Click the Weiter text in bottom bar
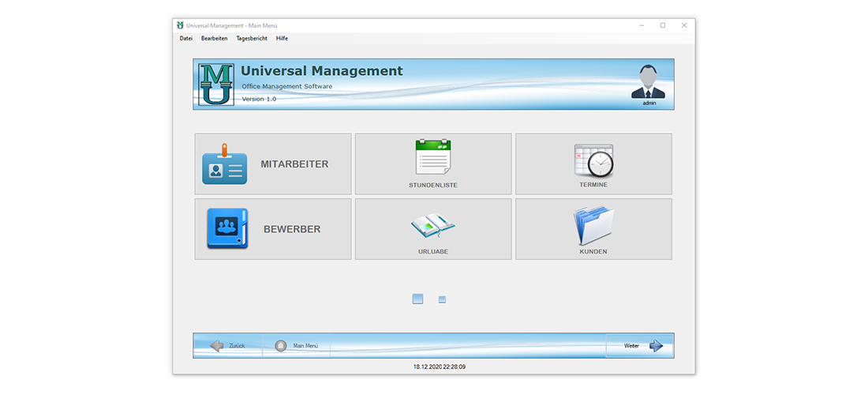Image resolution: width=868 pixels, height=395 pixels. (x=631, y=346)
